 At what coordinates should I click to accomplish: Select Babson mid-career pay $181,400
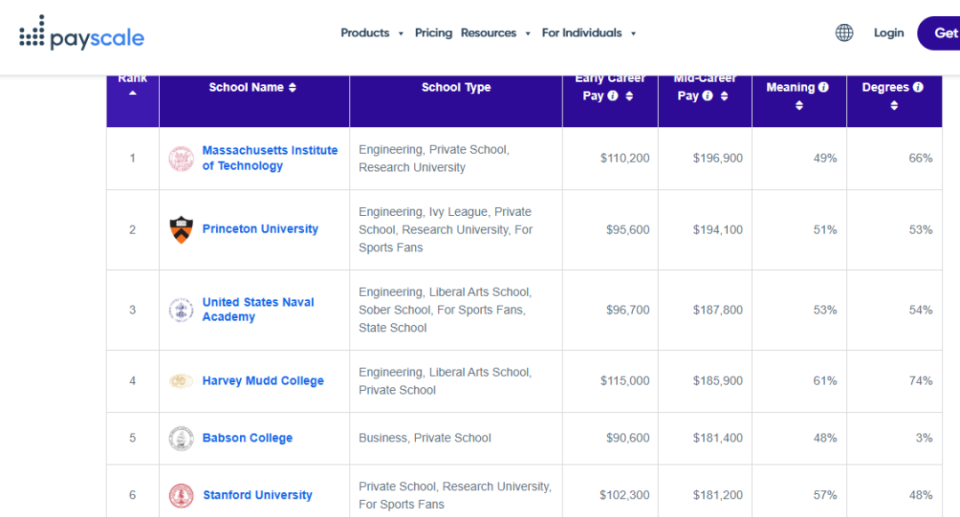[718, 438]
